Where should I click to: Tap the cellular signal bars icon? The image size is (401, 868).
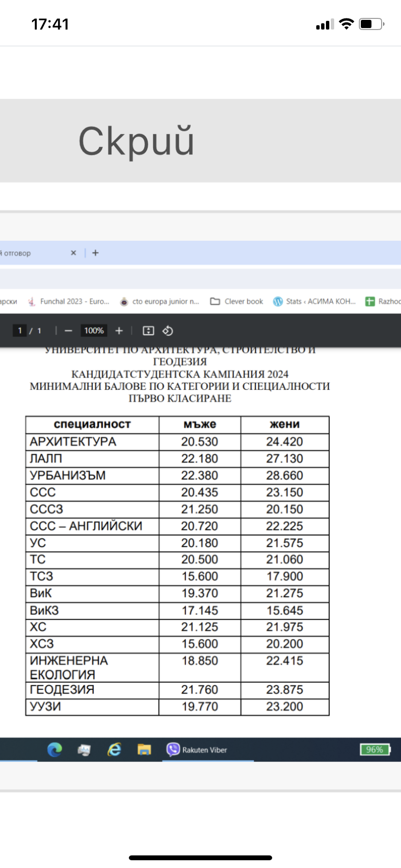(325, 24)
